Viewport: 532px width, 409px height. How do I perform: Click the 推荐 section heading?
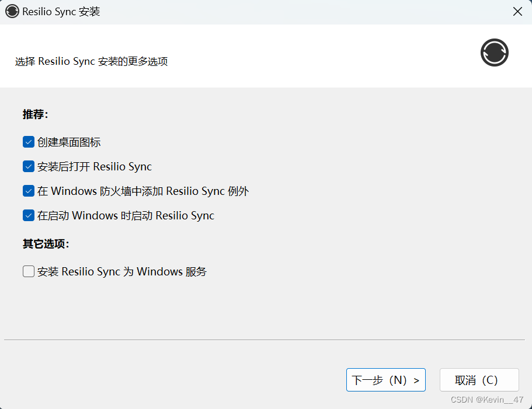pos(35,114)
